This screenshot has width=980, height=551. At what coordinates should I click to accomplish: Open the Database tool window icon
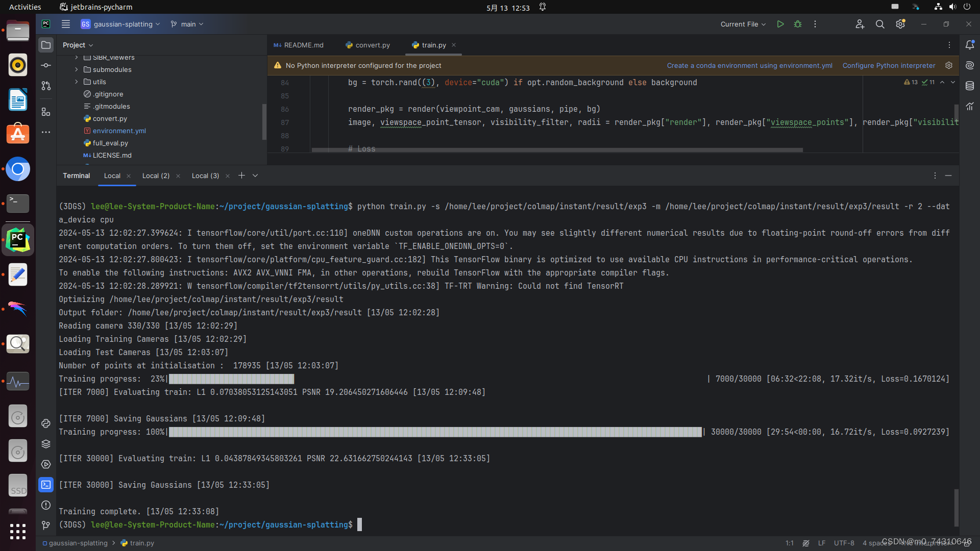(x=970, y=86)
